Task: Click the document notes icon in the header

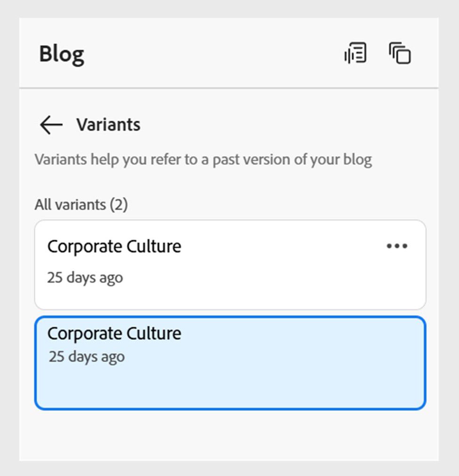Action: point(355,53)
